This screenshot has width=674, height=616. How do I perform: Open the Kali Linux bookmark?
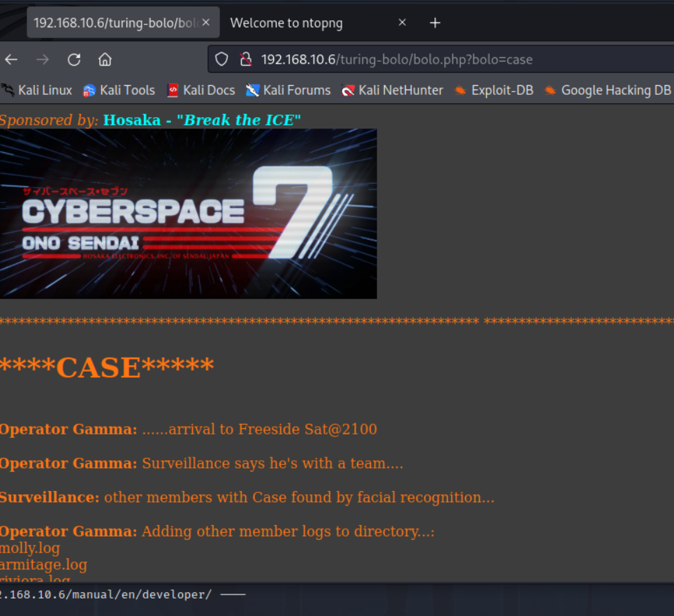[x=37, y=90]
